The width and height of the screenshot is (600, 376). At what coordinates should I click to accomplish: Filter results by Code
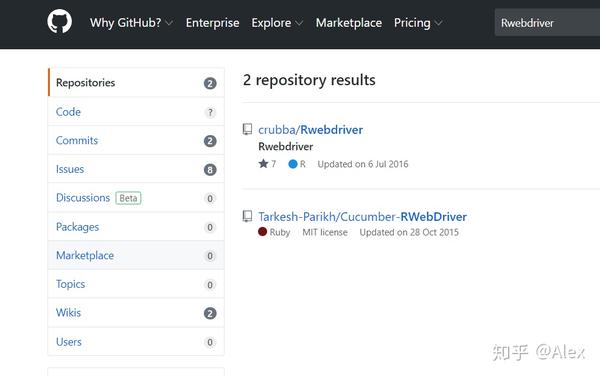point(136,112)
